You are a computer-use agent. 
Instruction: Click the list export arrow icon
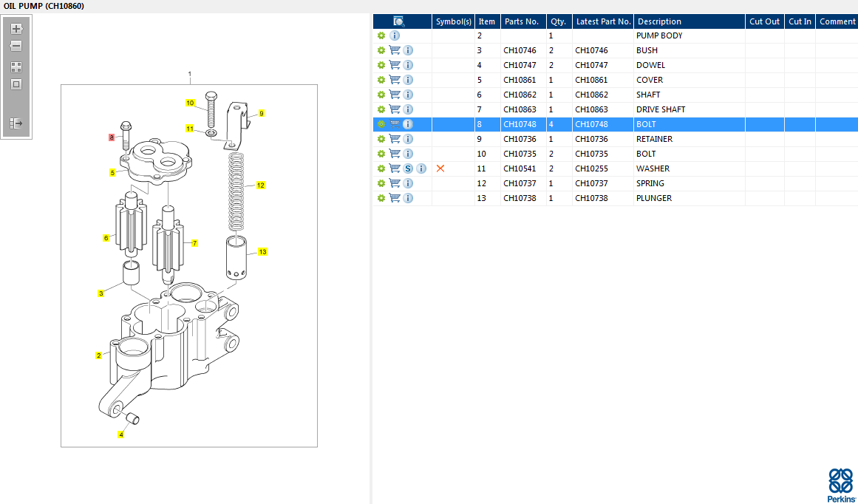tap(16, 123)
